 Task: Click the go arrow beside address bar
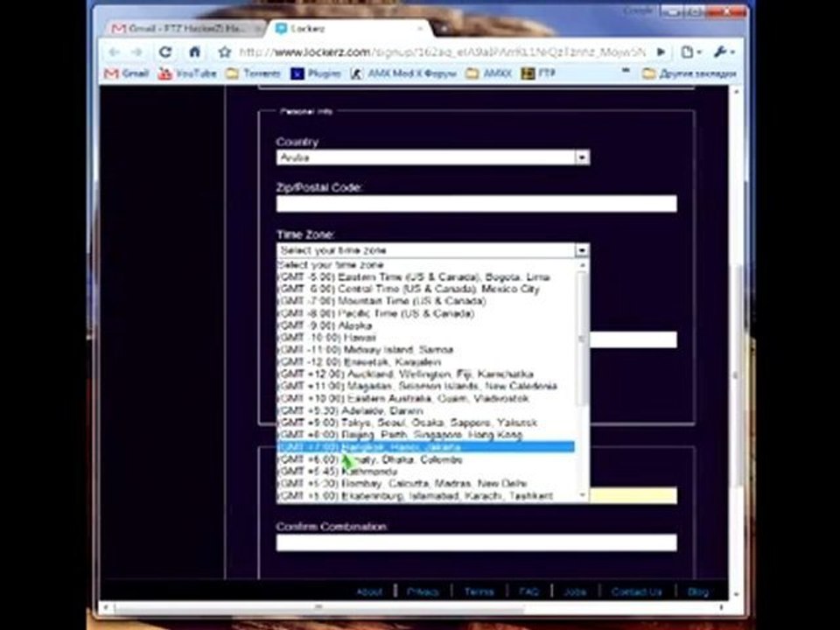point(661,52)
